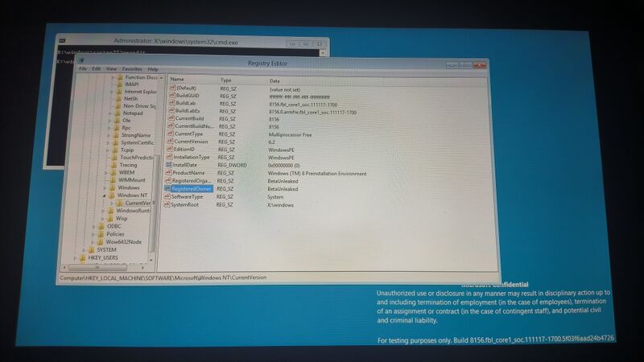Click the Policies key folder icon

pyautogui.click(x=101, y=233)
